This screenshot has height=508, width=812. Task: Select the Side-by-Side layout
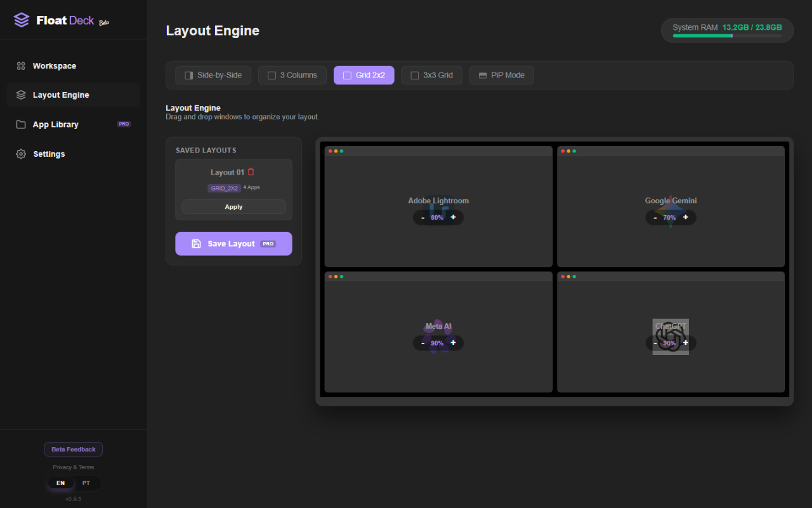pos(213,76)
